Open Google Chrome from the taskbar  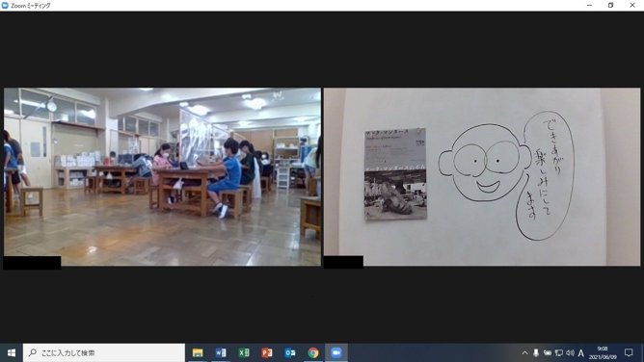313,352
